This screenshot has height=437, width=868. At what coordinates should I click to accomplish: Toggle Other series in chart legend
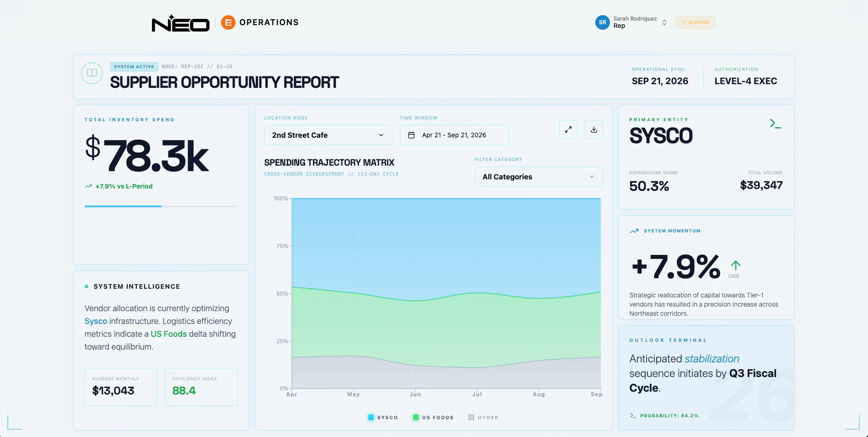point(483,417)
